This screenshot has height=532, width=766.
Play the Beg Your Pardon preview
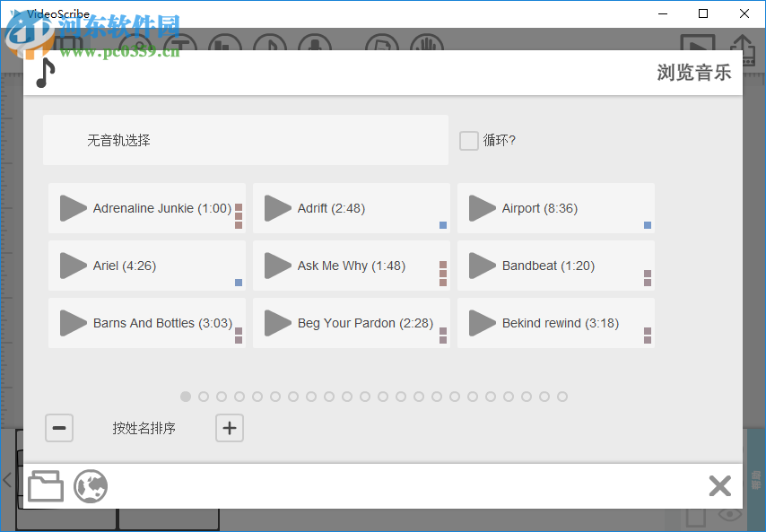277,323
